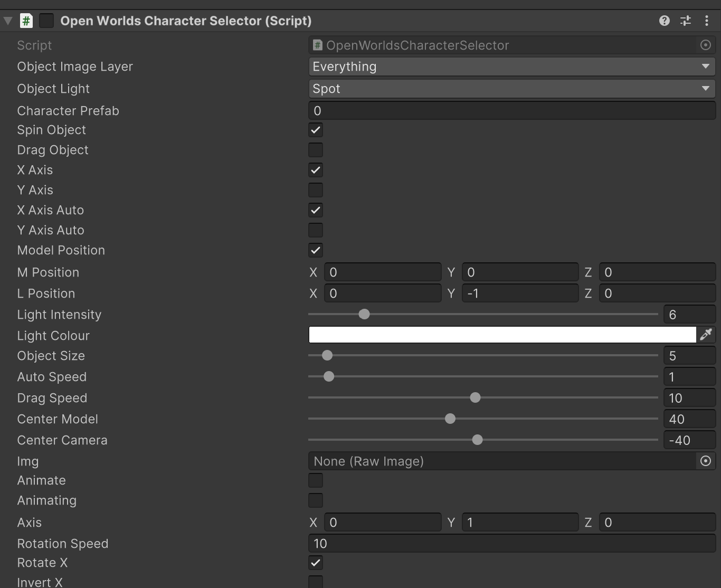The width and height of the screenshot is (721, 588).
Task: Open the Object Light dropdown
Action: (511, 89)
